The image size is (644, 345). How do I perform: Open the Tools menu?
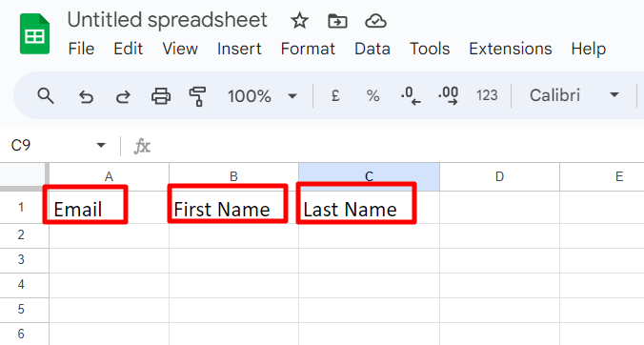tap(430, 49)
